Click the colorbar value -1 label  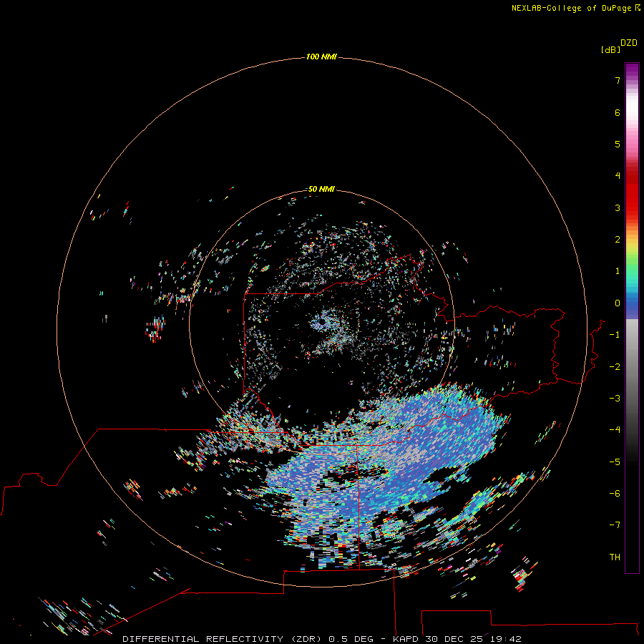click(615, 335)
